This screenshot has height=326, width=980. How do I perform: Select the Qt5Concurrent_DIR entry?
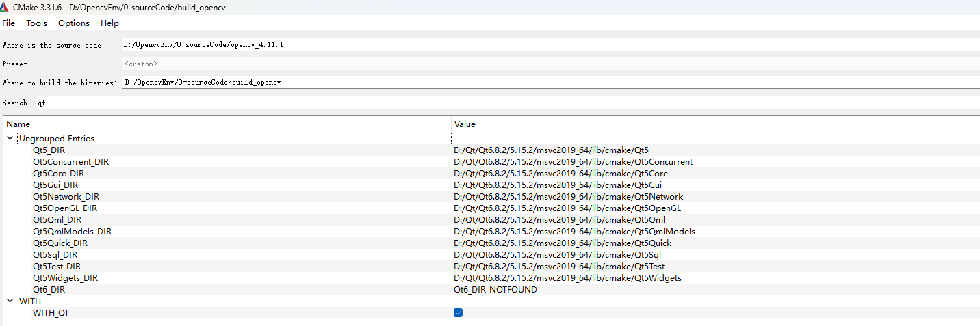71,162
